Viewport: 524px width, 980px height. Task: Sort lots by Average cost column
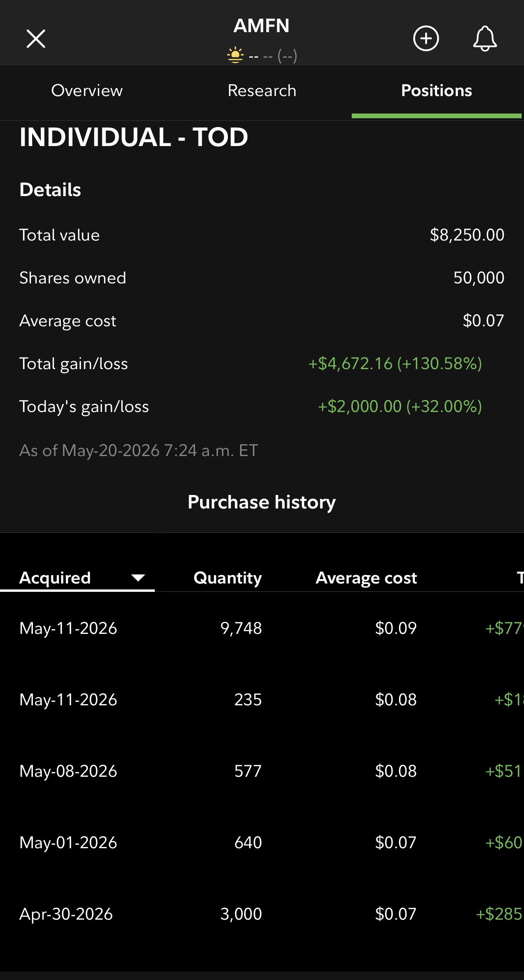tap(366, 578)
